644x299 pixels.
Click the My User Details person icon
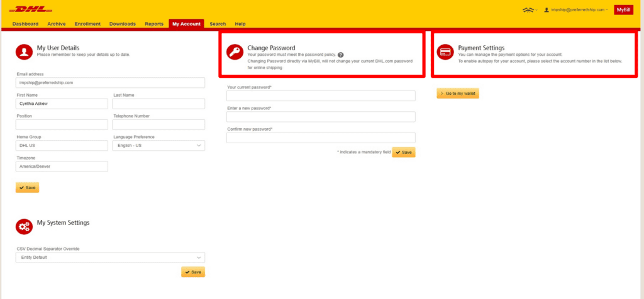tap(24, 52)
